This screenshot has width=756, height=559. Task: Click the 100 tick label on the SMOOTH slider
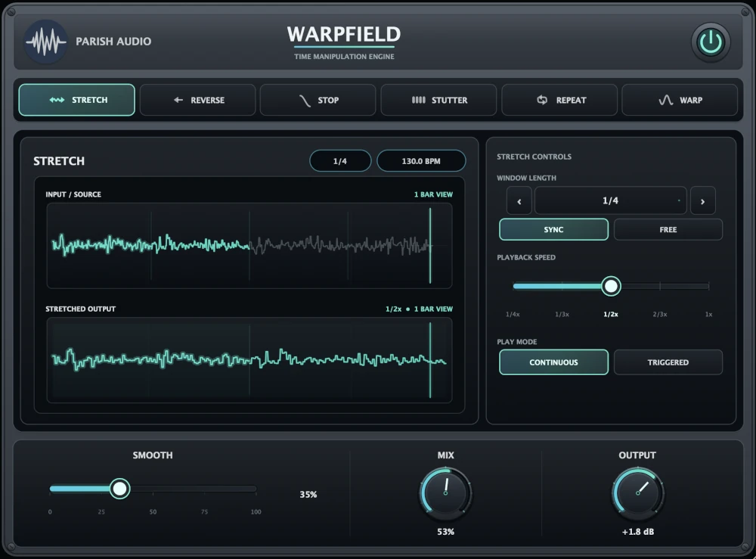click(256, 512)
